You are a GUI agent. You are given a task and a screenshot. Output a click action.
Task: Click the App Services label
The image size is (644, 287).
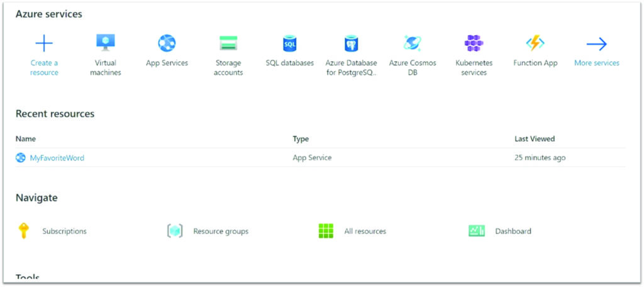coord(167,63)
